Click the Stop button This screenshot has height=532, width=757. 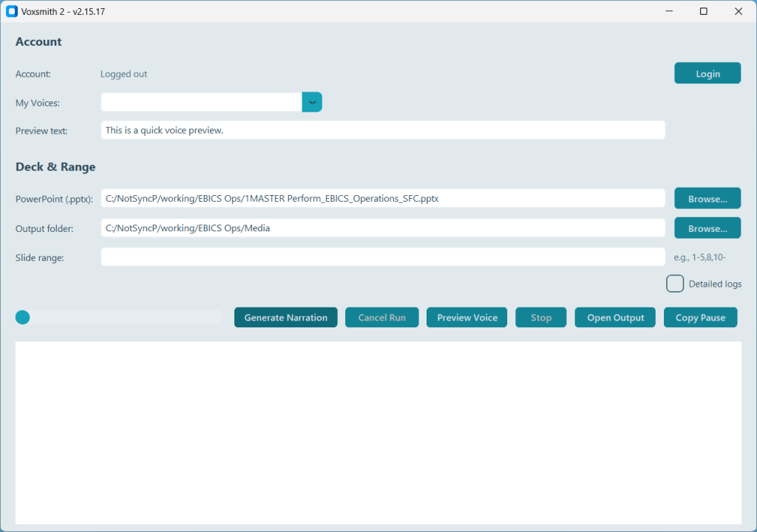coord(540,317)
